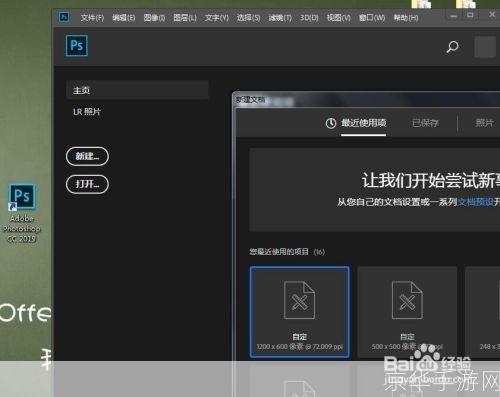Switch to the 最近使用项 tab
The width and height of the screenshot is (500, 397).
click(x=363, y=123)
